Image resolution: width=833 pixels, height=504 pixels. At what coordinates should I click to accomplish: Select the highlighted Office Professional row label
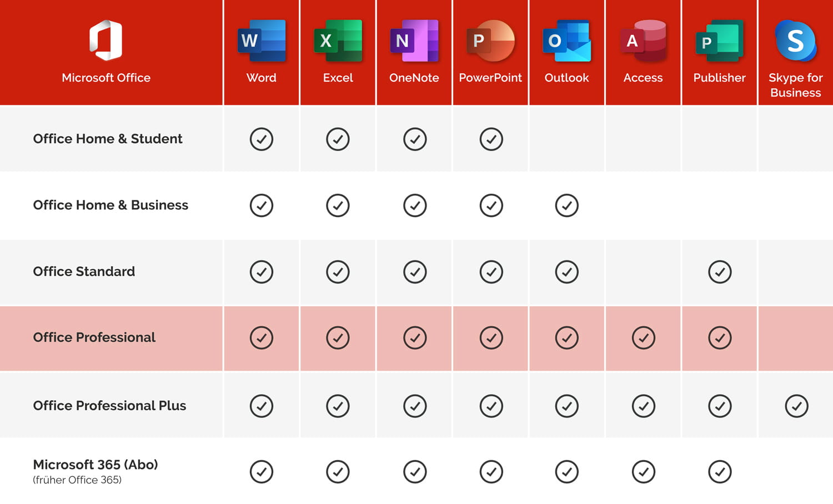[94, 337]
